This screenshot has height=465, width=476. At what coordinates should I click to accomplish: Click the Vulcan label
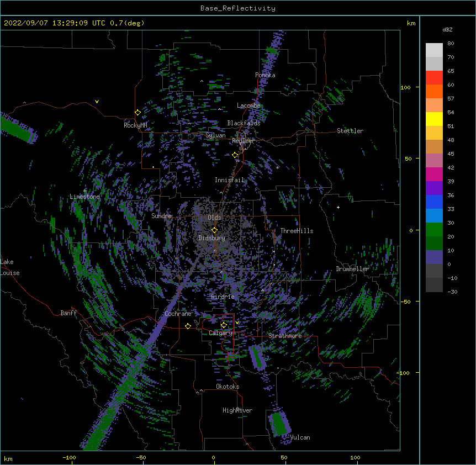(300, 437)
